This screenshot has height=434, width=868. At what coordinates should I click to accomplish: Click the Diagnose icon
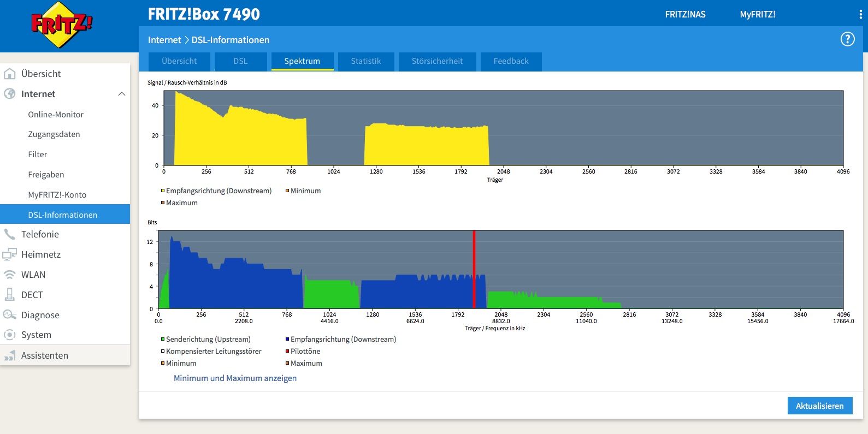click(x=10, y=315)
